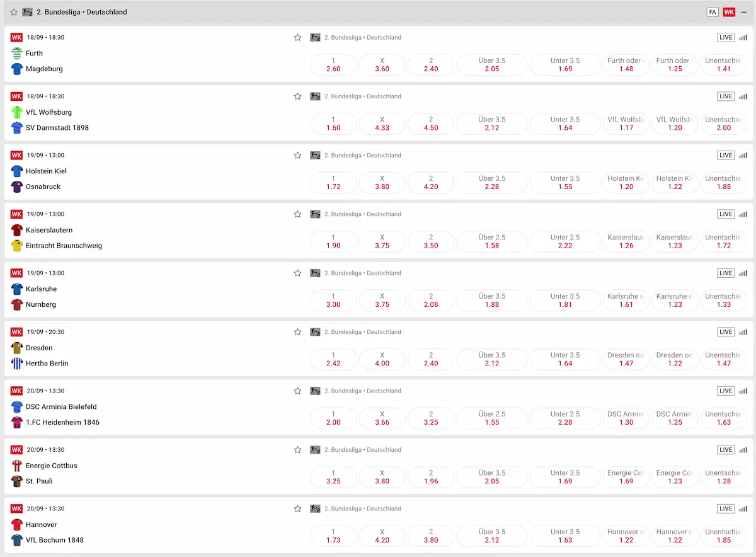The width and height of the screenshot is (756, 557).
Task: Star the Kaiserslautern vs Braunschweig match
Action: click(297, 214)
